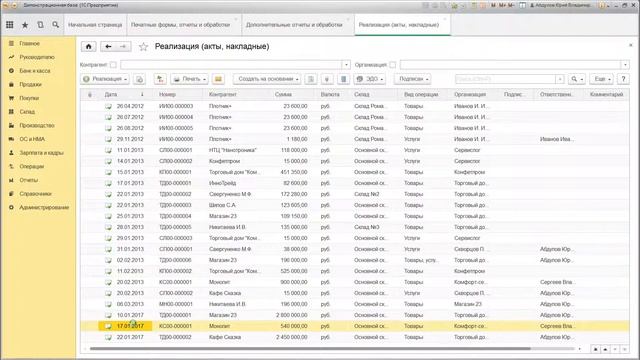This screenshot has width=640, height=360.
Task: Open the find magnifier dropdown button
Action: [x=577, y=79]
